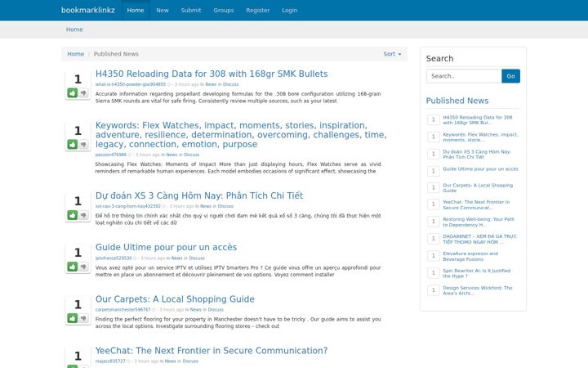
Task: Open sidebar link ElevaAura espresso
Action: pos(470,257)
